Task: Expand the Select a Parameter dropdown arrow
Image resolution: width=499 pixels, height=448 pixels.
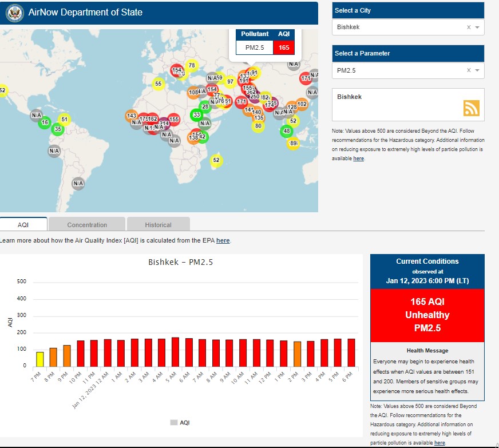Action: [477, 70]
